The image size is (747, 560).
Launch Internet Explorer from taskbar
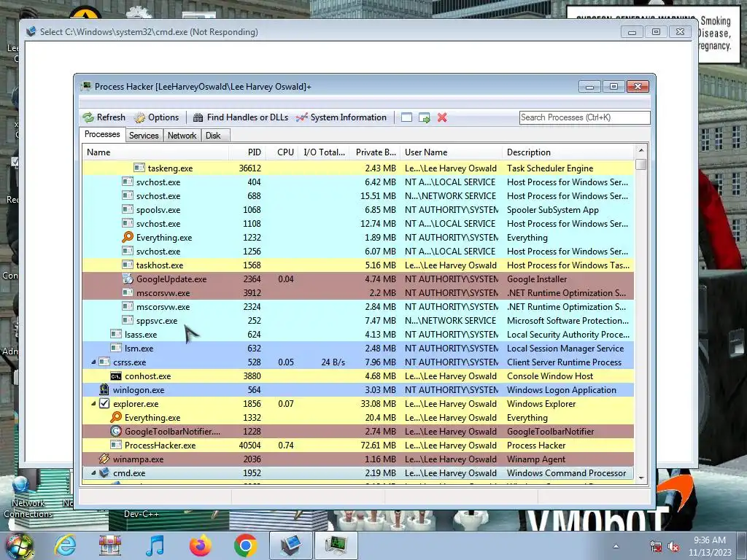click(65, 545)
